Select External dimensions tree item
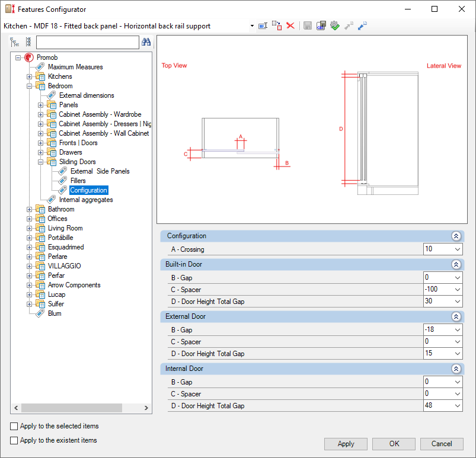 pos(87,95)
